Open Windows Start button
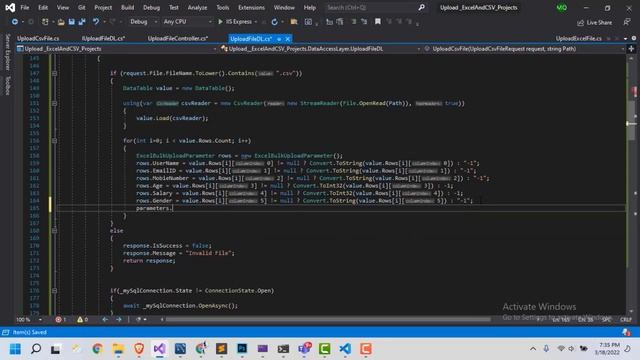The width and height of the screenshot is (640, 360). (x=15, y=349)
